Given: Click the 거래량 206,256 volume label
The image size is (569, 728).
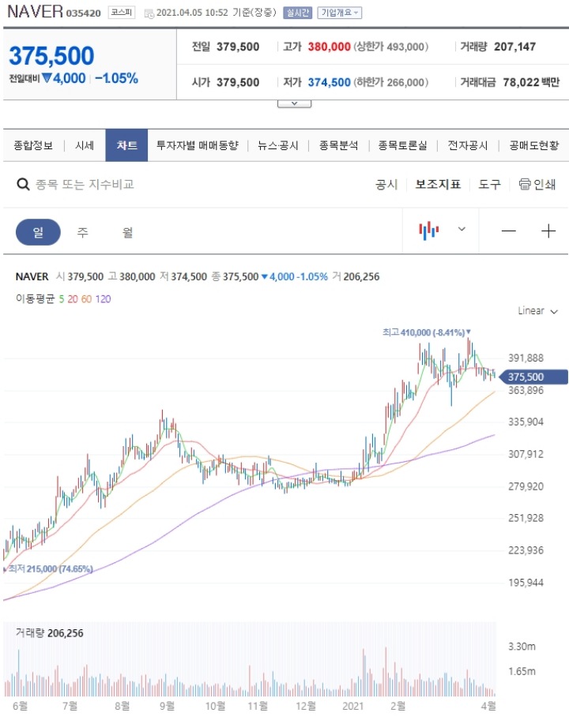Looking at the screenshot, I should 50,632.
